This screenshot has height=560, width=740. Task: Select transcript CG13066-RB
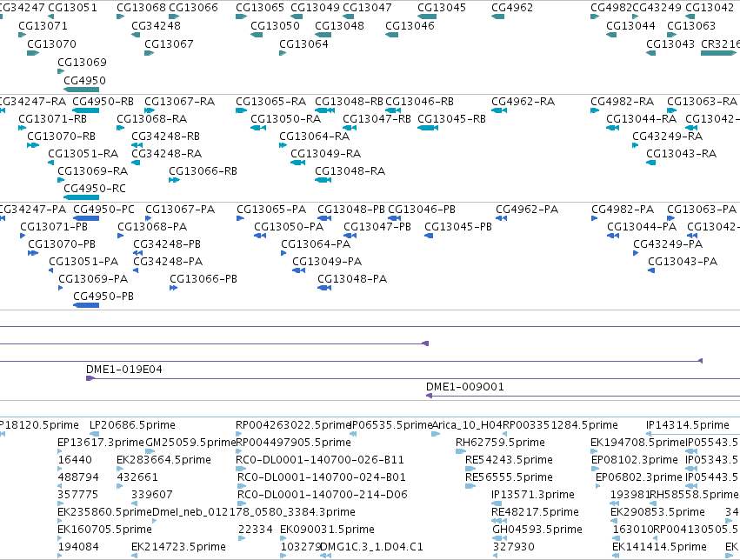203,171
